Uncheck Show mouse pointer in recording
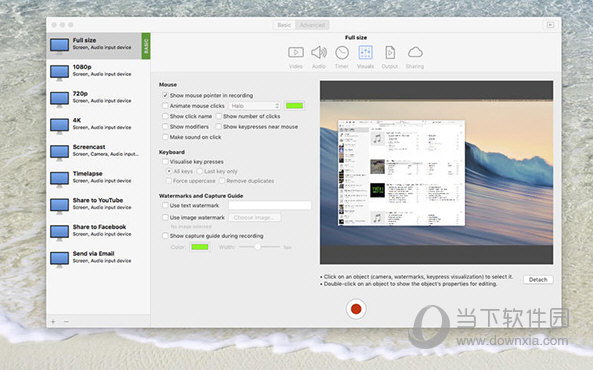The width and height of the screenshot is (593, 370). coord(165,95)
